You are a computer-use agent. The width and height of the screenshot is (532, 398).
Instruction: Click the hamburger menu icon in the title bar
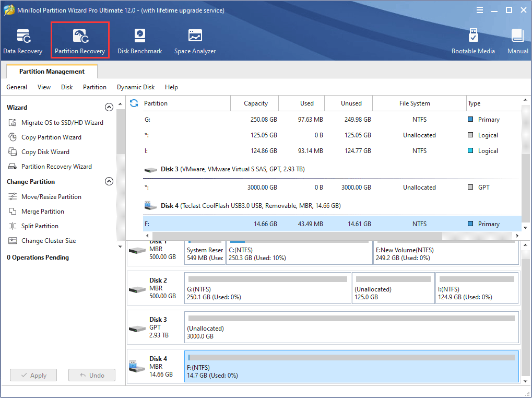(479, 10)
